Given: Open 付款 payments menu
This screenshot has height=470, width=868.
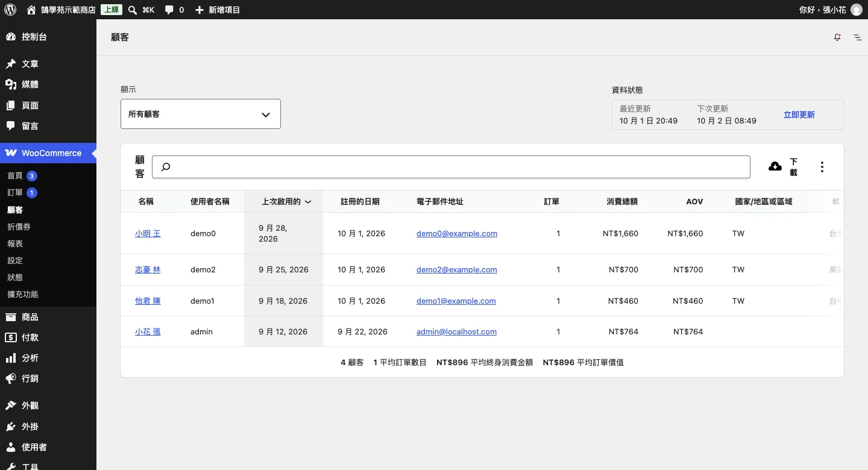Looking at the screenshot, I should click(x=48, y=337).
